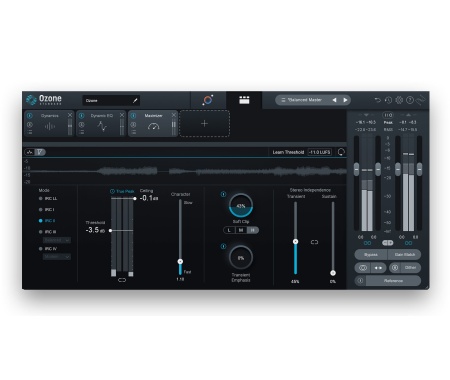Image resolution: width=450 pixels, height=380 pixels.
Task: Select the IRC III mode
Action: [47, 232]
